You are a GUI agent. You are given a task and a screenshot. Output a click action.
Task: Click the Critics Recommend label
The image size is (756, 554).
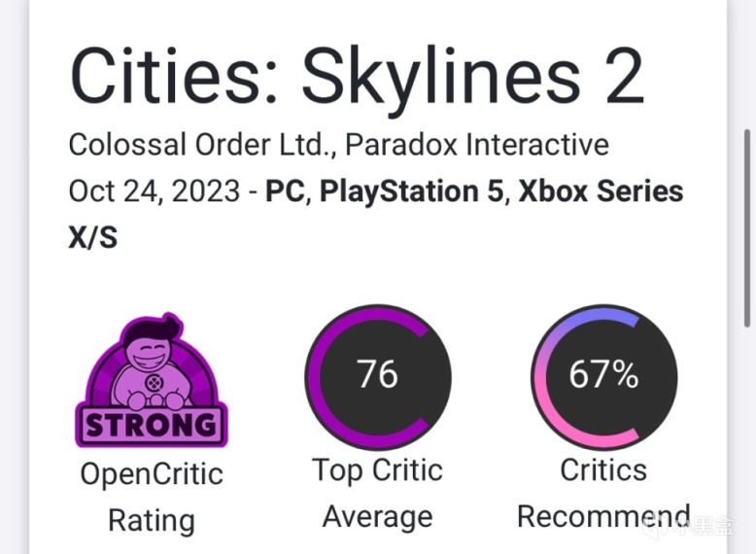point(602,493)
